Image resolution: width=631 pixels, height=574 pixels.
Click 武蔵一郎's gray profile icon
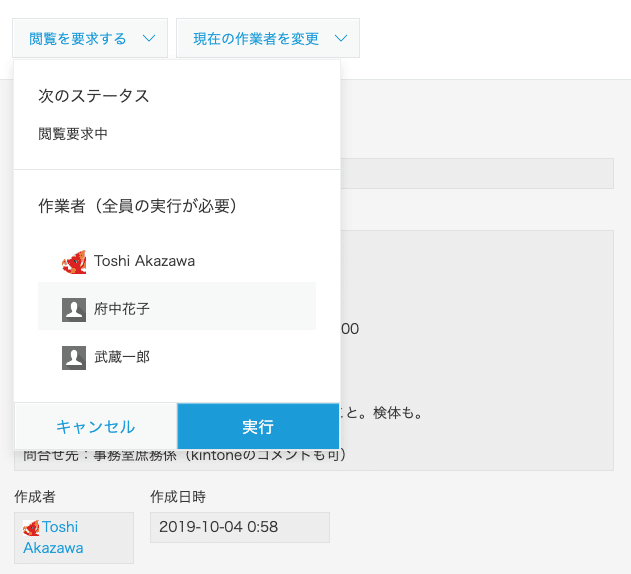coord(74,357)
